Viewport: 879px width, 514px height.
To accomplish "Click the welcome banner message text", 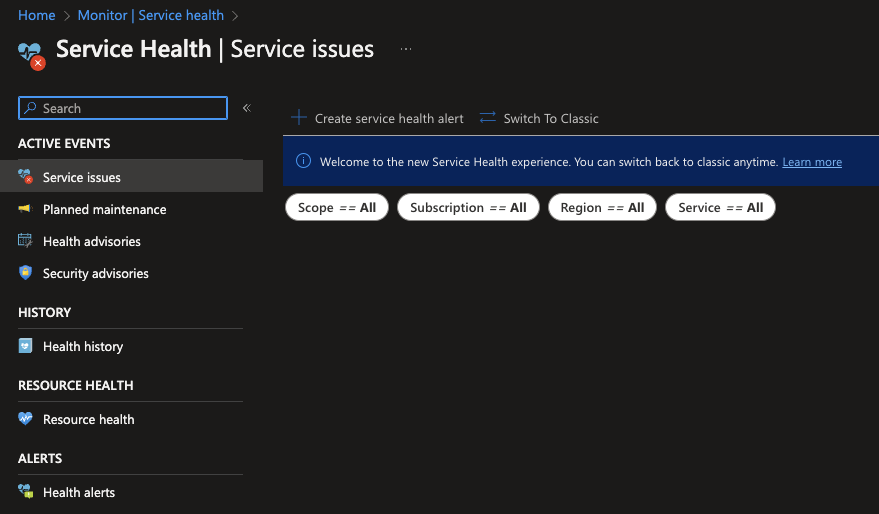I will click(x=549, y=162).
